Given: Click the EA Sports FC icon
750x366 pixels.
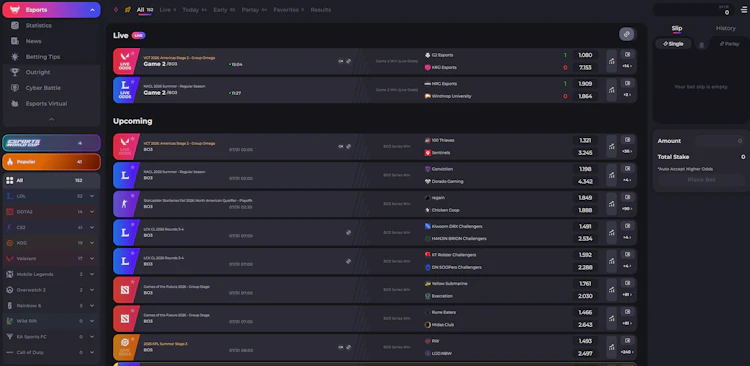Looking at the screenshot, I should pyautogui.click(x=9, y=337).
